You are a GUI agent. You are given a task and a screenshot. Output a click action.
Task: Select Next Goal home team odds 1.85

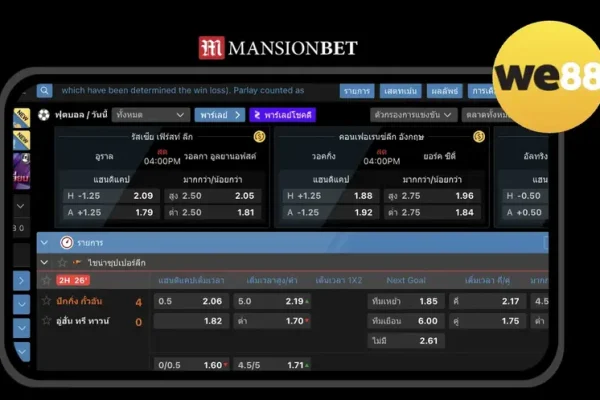(428, 301)
